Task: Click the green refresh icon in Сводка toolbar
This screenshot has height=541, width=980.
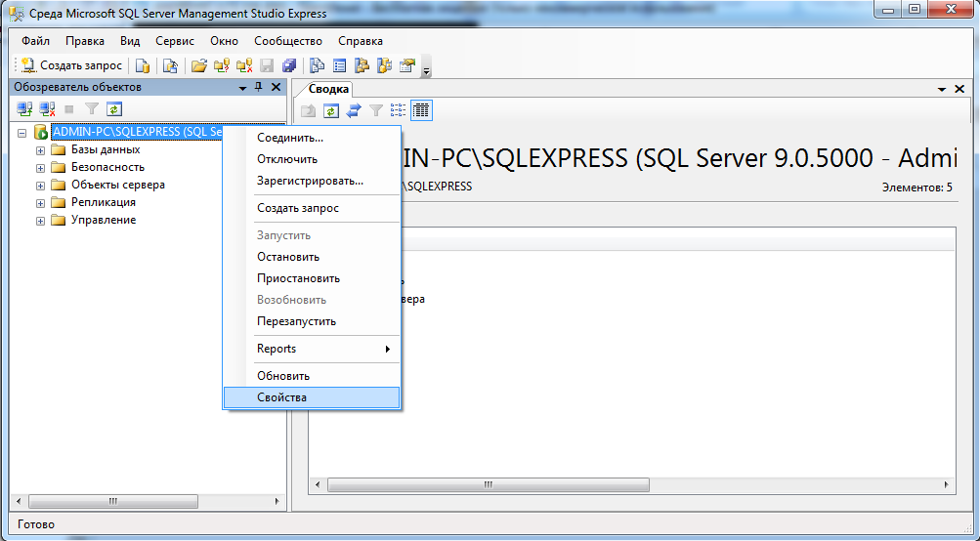Action: tap(330, 110)
